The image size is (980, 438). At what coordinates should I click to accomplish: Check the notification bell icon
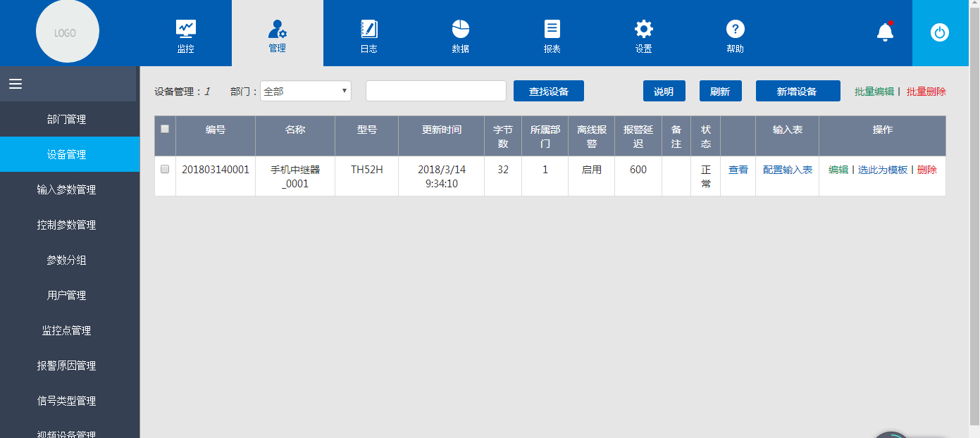(x=885, y=32)
